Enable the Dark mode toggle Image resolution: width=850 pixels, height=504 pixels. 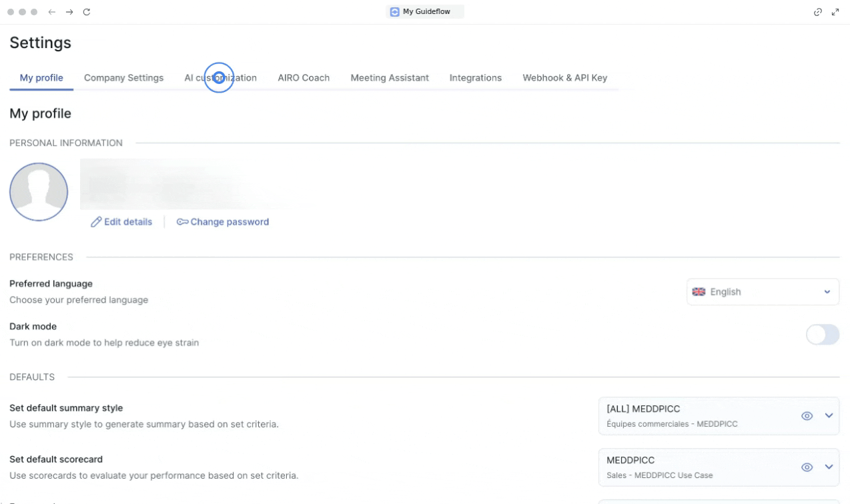coord(822,335)
